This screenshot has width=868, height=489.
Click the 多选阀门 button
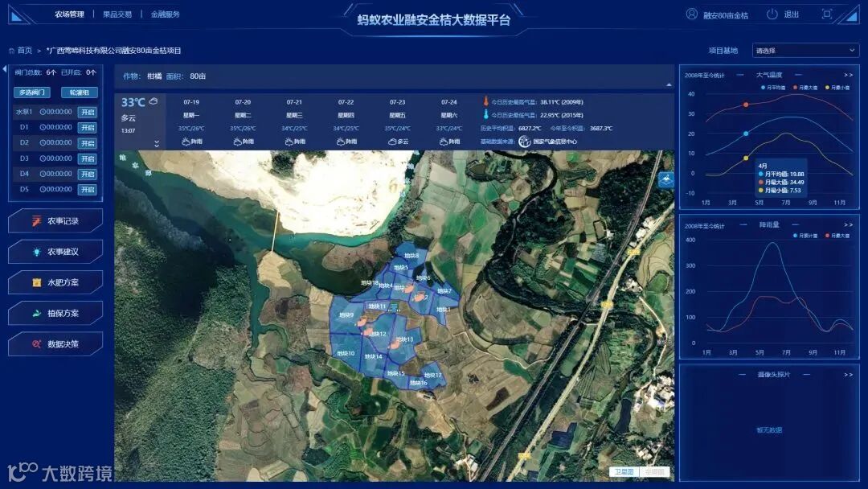coord(31,92)
